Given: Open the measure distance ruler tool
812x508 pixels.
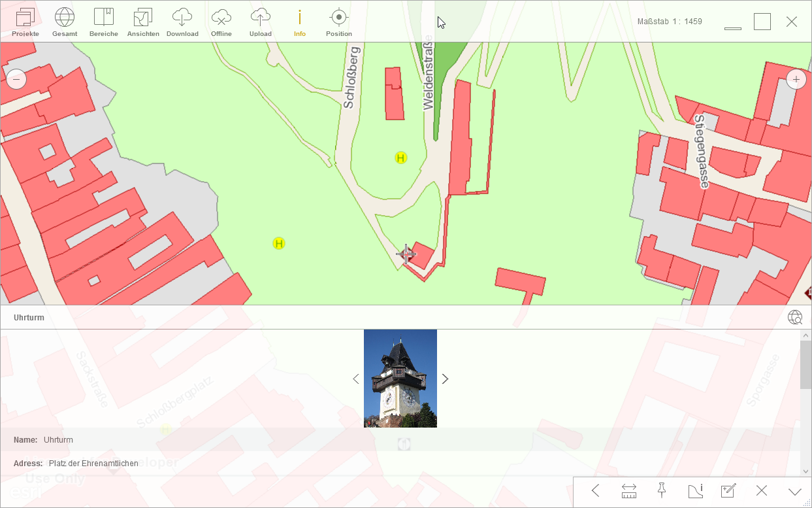Looking at the screenshot, I should click(x=629, y=491).
